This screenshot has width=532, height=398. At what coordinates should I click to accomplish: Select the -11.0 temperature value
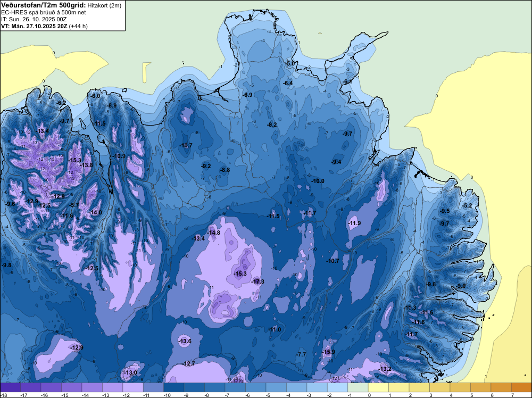click(x=275, y=329)
